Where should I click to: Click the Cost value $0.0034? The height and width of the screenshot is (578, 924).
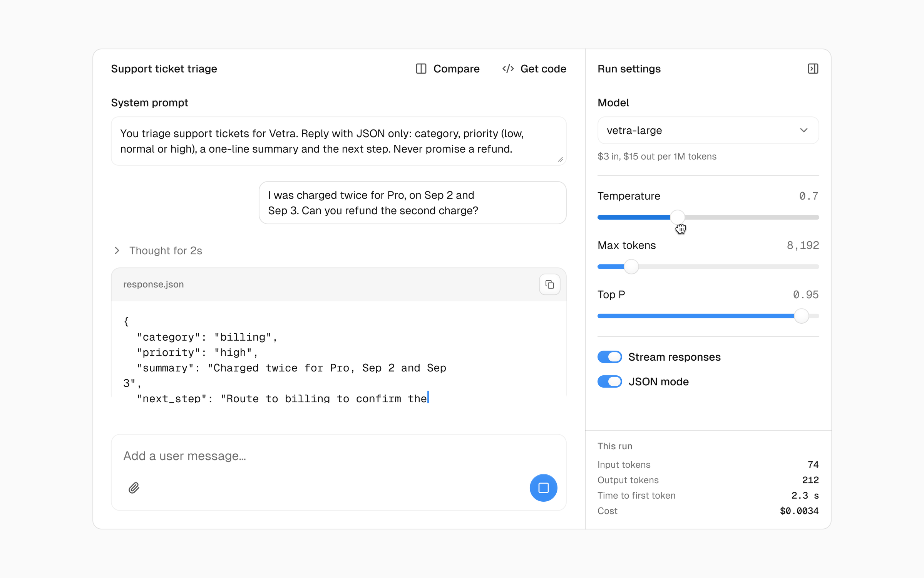click(x=799, y=511)
